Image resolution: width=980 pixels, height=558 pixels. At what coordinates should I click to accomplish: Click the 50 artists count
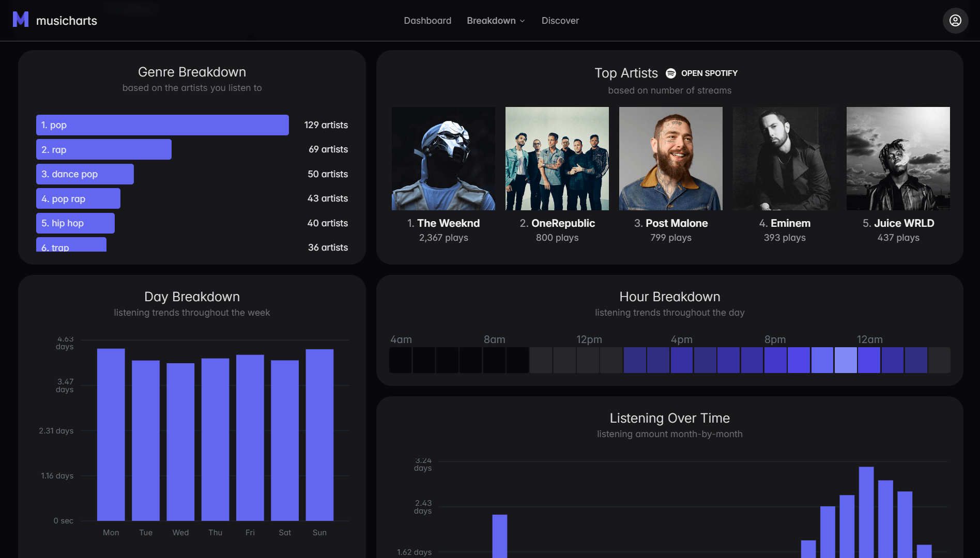[x=328, y=174]
